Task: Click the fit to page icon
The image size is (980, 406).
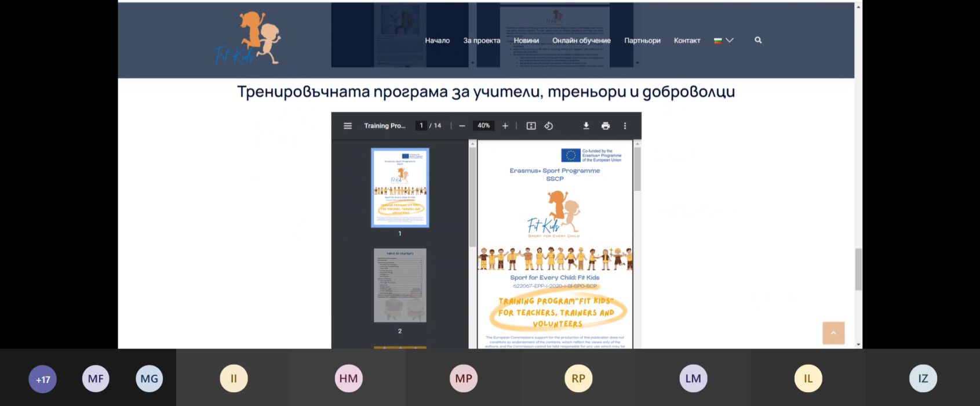Action: (x=531, y=126)
